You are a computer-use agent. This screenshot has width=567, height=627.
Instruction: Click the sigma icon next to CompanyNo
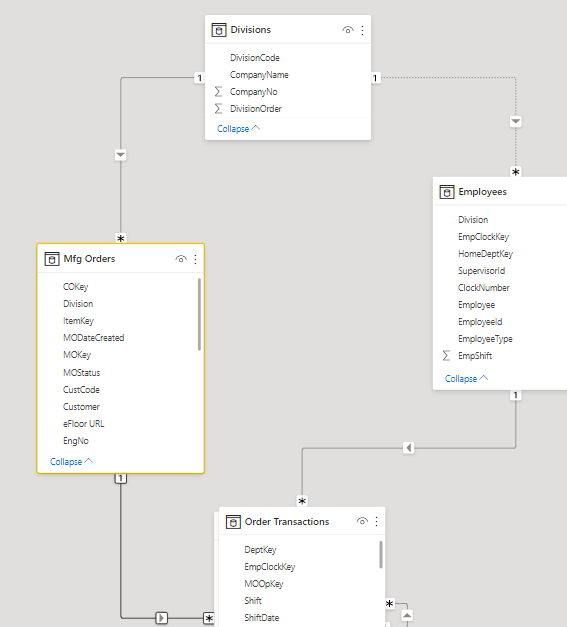(x=218, y=92)
